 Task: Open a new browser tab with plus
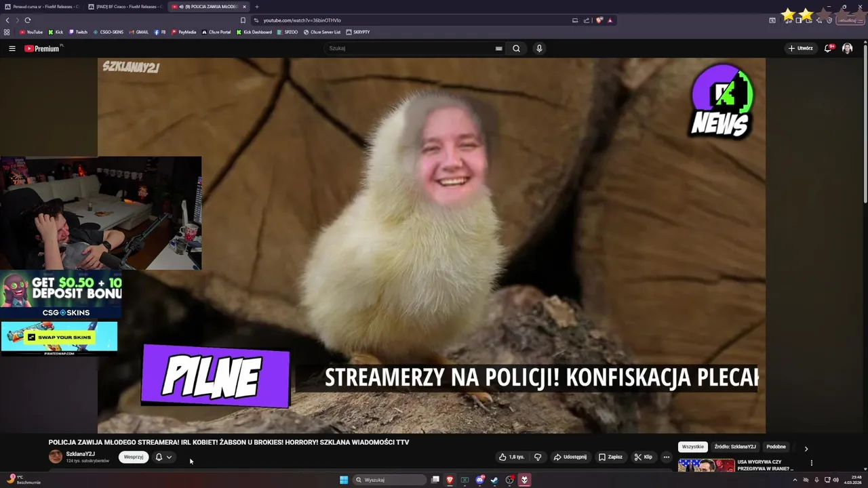tap(256, 7)
